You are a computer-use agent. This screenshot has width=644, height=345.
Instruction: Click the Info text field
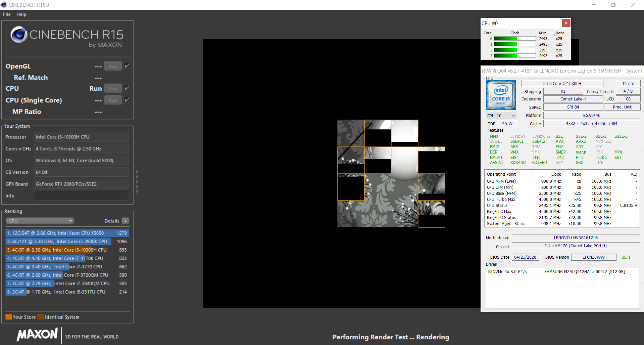pyautogui.click(x=81, y=196)
